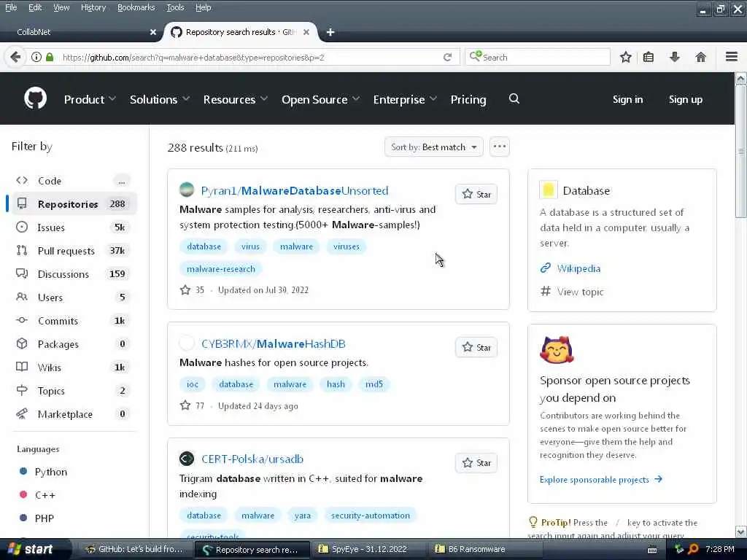Bookmark this page with the star icon
The width and height of the screenshot is (747, 560).
click(625, 57)
